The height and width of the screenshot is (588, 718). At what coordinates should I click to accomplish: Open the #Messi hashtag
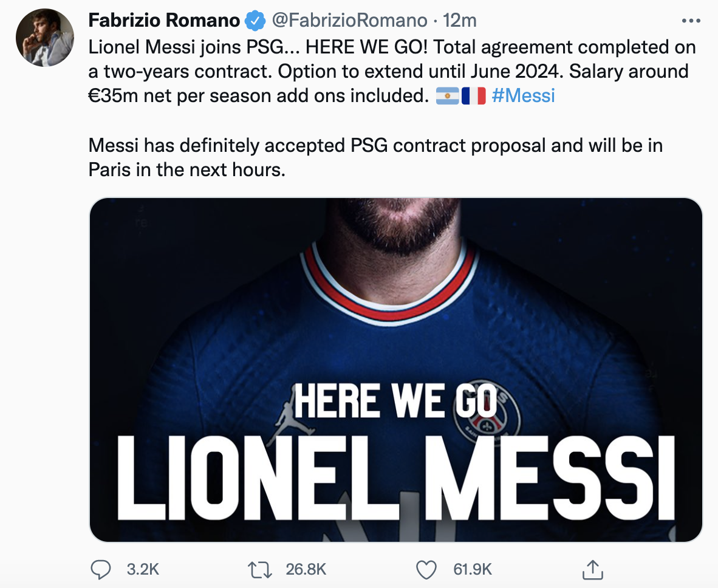click(523, 96)
